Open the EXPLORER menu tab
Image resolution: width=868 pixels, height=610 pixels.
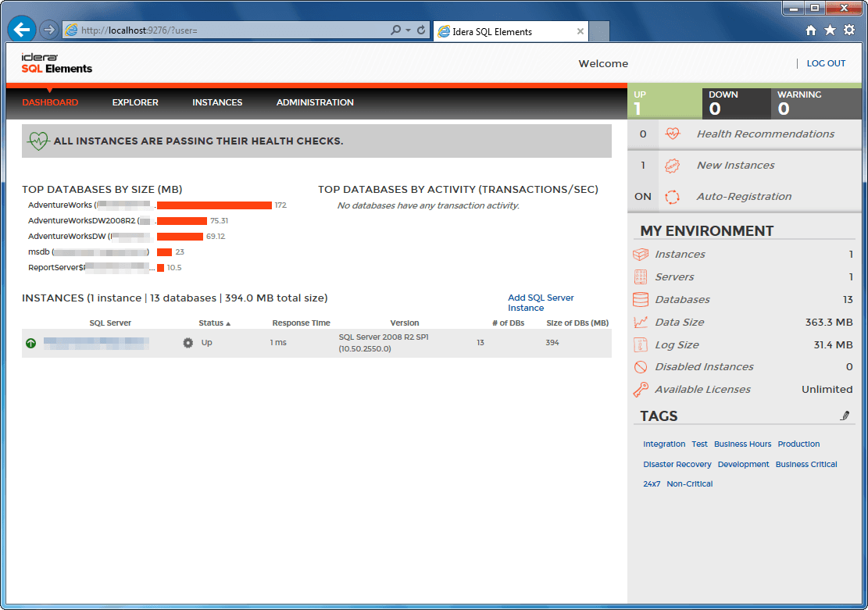(135, 102)
